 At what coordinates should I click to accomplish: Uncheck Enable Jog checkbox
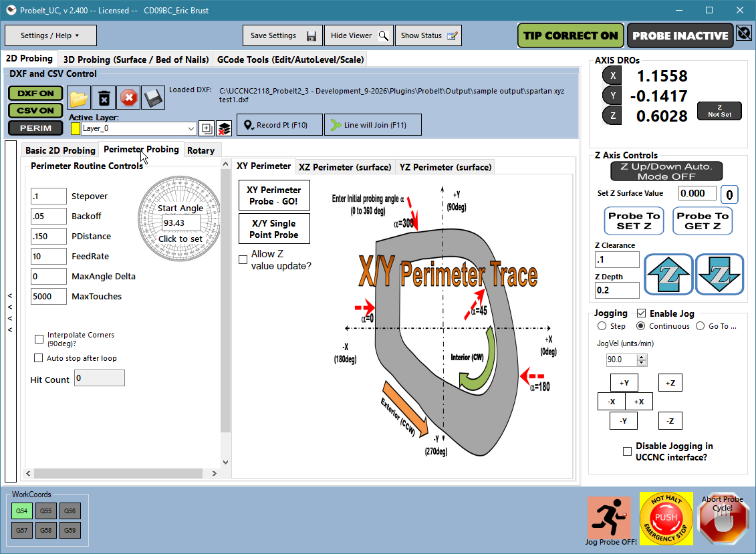click(x=641, y=313)
